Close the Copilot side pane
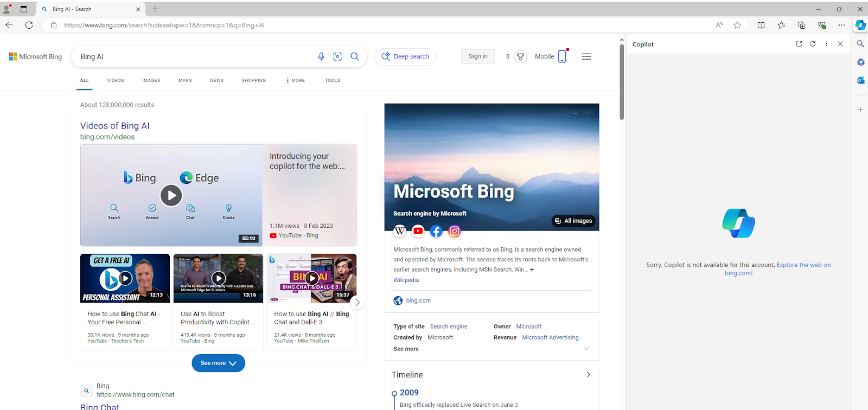 pyautogui.click(x=840, y=44)
